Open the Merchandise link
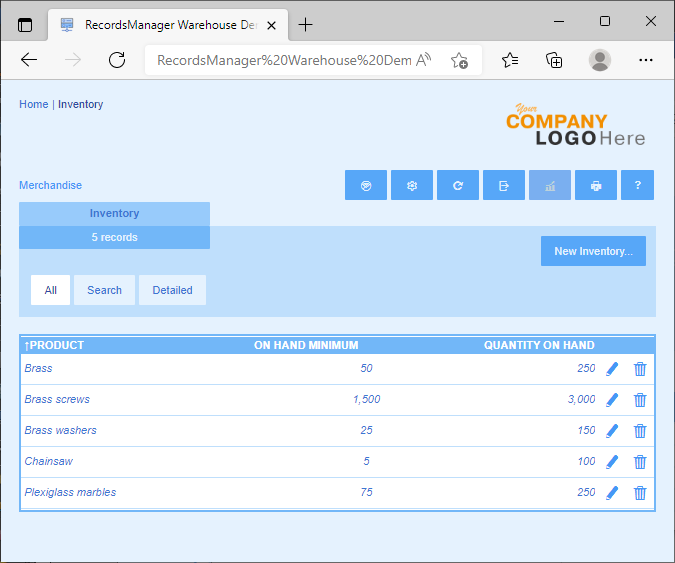 click(50, 185)
